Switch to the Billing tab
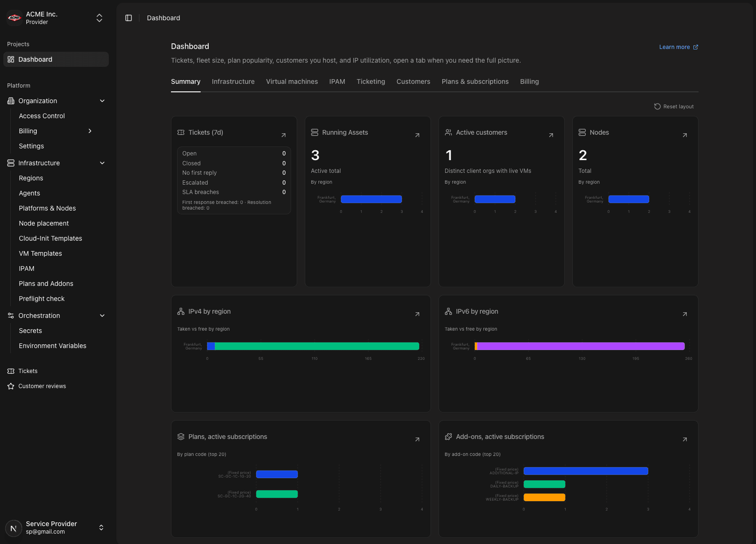 coord(529,81)
